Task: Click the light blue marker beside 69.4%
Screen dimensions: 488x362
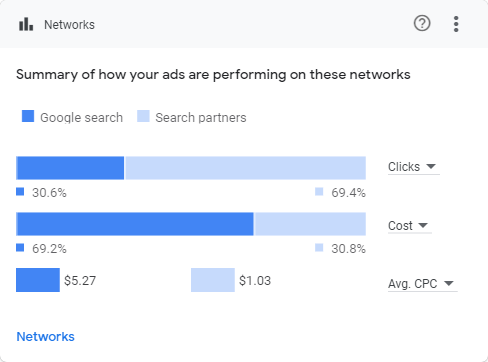Action: point(319,192)
